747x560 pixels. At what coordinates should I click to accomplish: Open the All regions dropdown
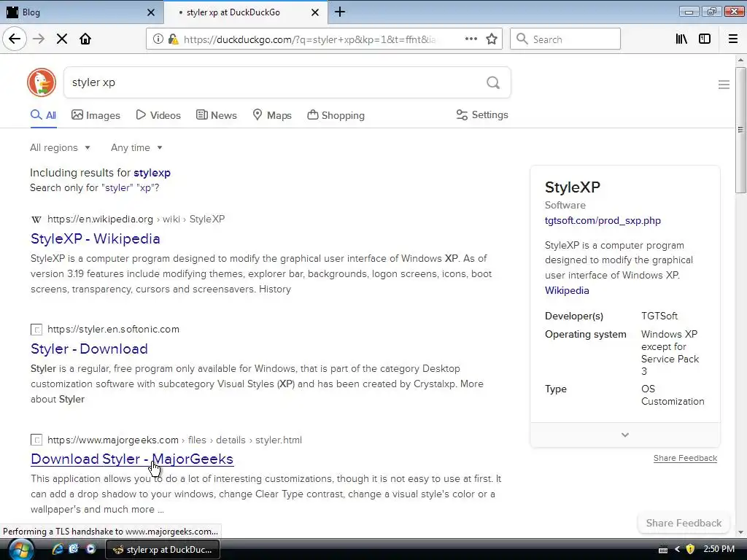60,147
